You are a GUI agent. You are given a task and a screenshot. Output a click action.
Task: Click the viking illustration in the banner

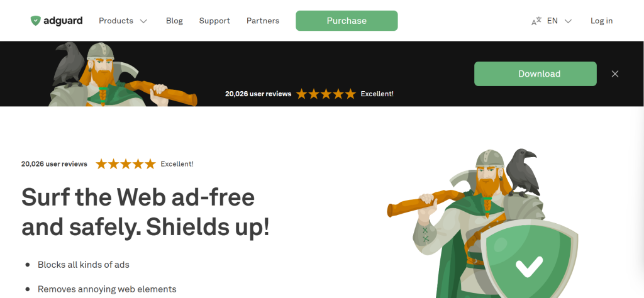[123, 74]
